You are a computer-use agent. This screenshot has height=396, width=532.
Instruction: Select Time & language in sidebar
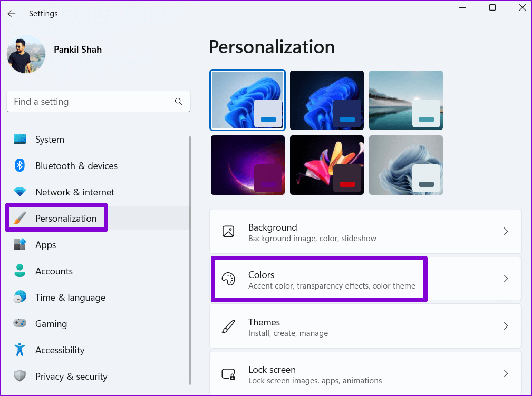tap(70, 298)
